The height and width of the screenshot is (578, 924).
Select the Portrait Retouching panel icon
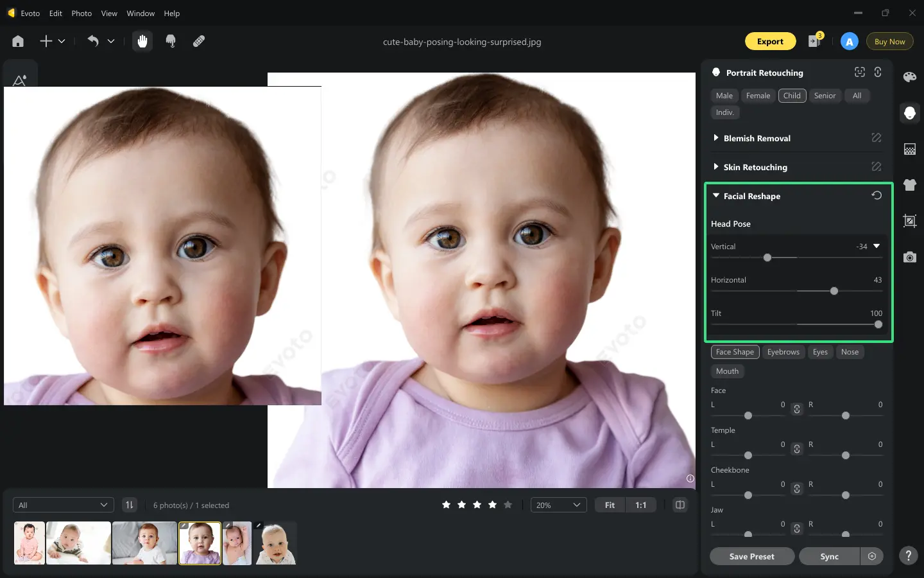(909, 113)
